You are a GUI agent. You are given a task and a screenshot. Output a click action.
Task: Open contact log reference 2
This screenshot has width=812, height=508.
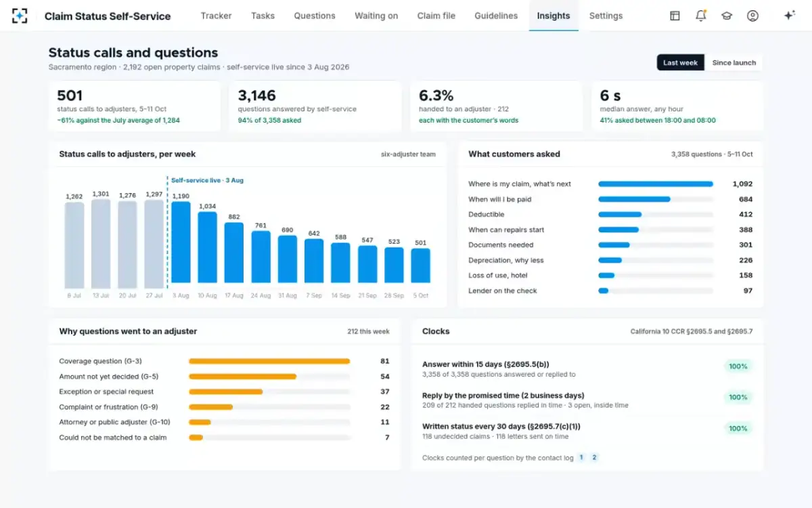(x=595, y=457)
